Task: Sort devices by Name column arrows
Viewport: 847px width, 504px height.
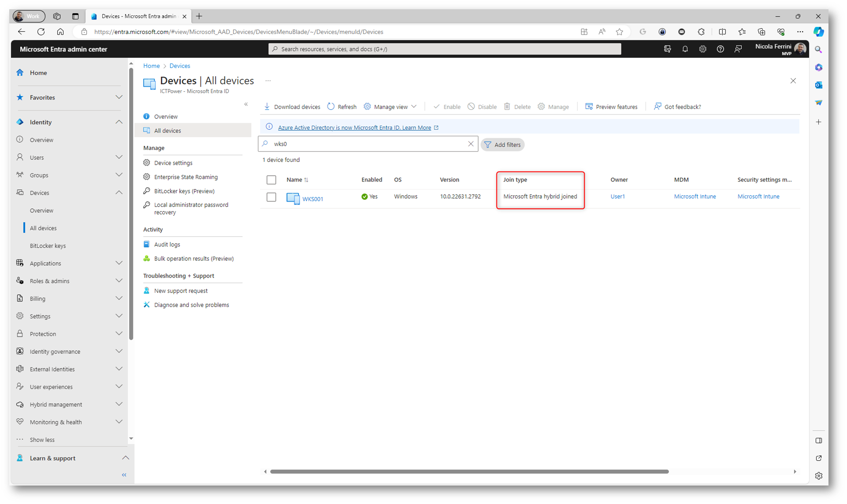Action: point(306,180)
